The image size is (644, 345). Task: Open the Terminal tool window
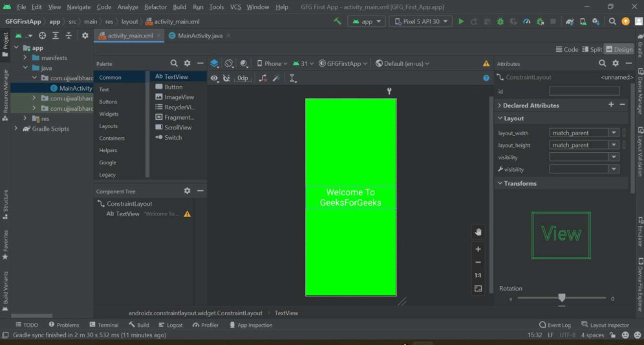(x=104, y=325)
